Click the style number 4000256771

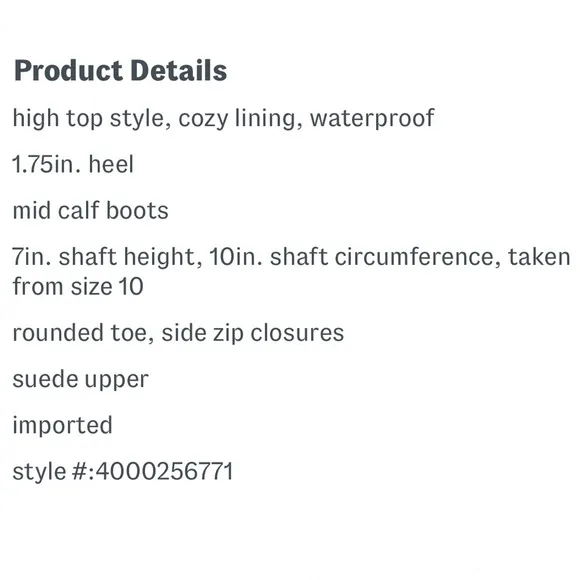click(x=165, y=471)
